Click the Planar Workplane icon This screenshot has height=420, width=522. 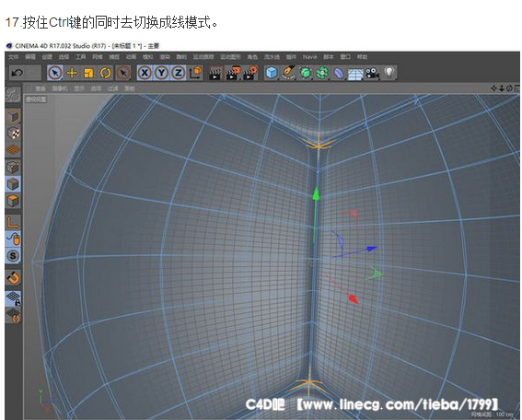click(13, 315)
